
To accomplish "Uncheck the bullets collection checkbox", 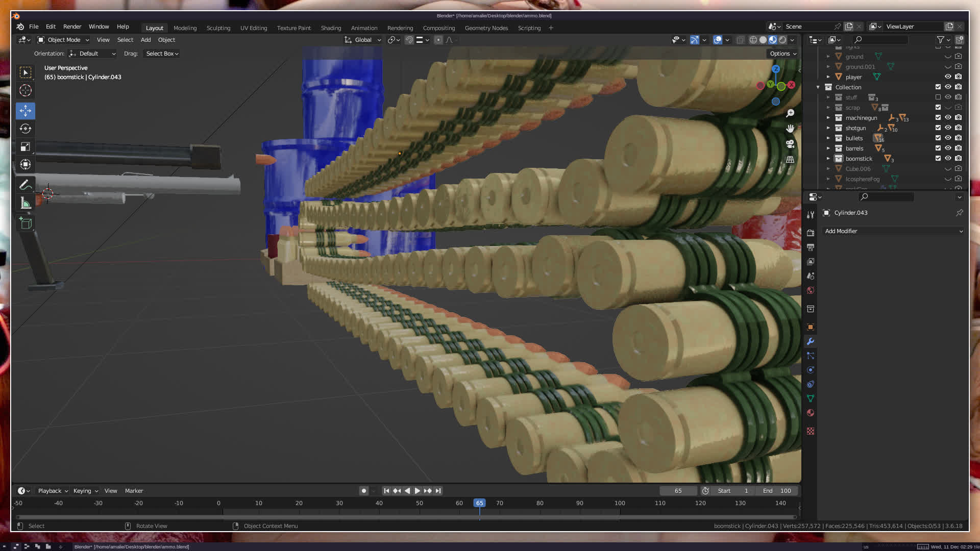I will tap(938, 138).
